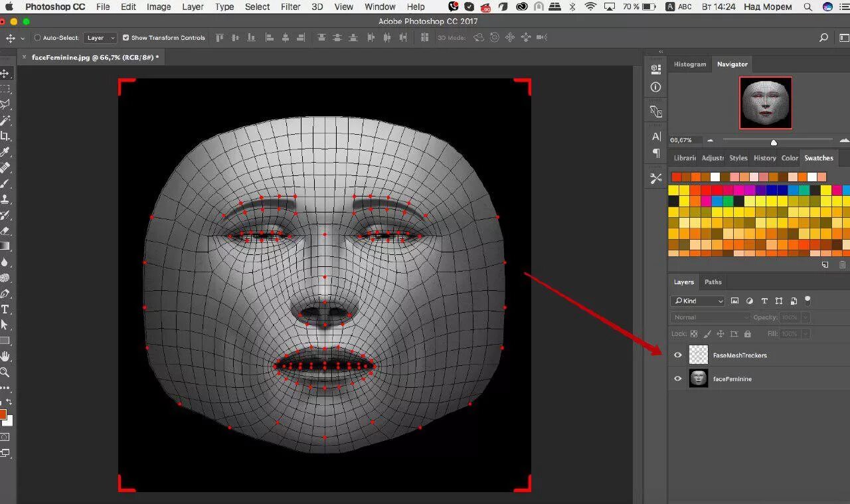
Task: Switch to the Histogram tab
Action: point(690,64)
